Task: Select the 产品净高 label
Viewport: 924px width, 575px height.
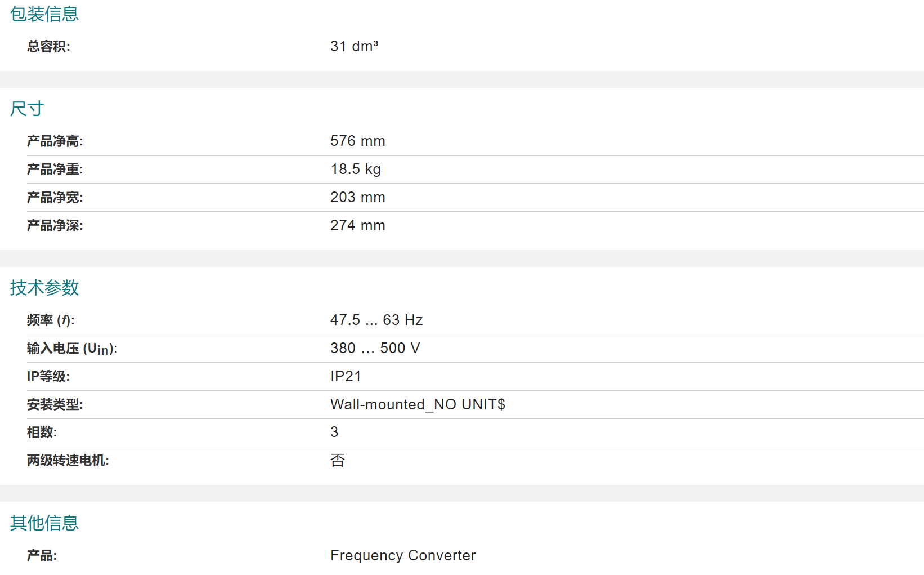Action: point(55,141)
